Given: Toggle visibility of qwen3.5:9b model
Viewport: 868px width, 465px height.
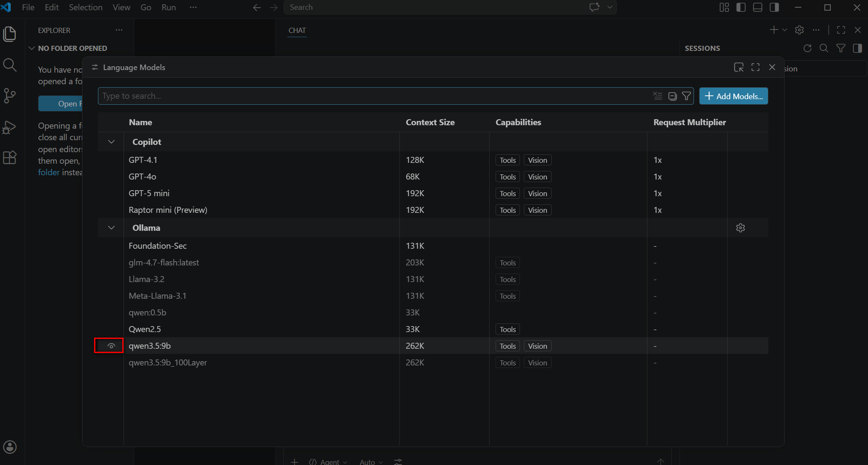Looking at the screenshot, I should coord(111,346).
